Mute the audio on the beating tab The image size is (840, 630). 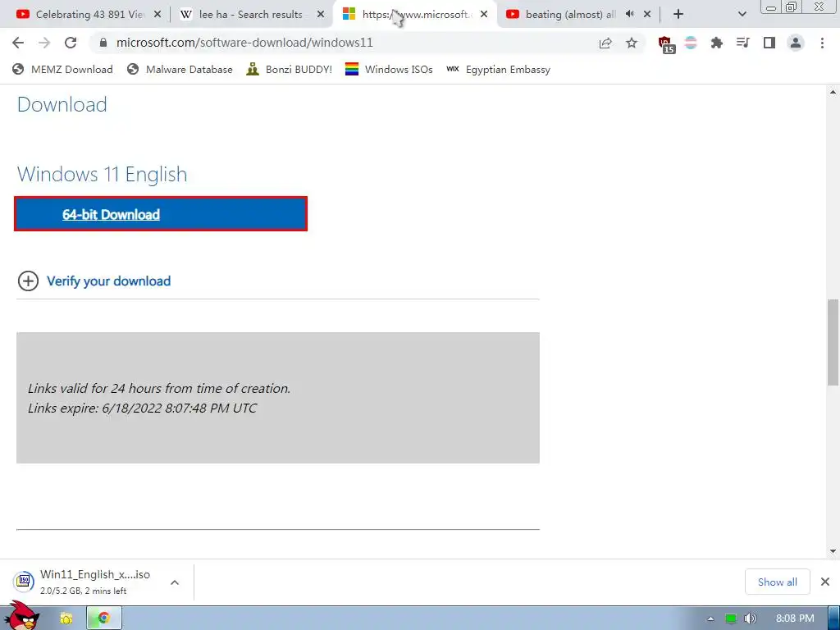pyautogui.click(x=629, y=14)
